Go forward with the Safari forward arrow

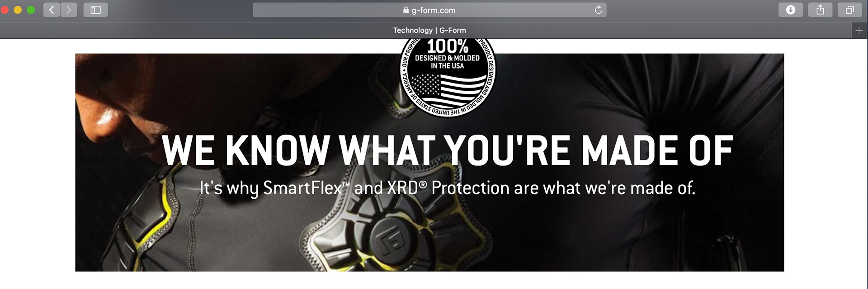pos(69,10)
